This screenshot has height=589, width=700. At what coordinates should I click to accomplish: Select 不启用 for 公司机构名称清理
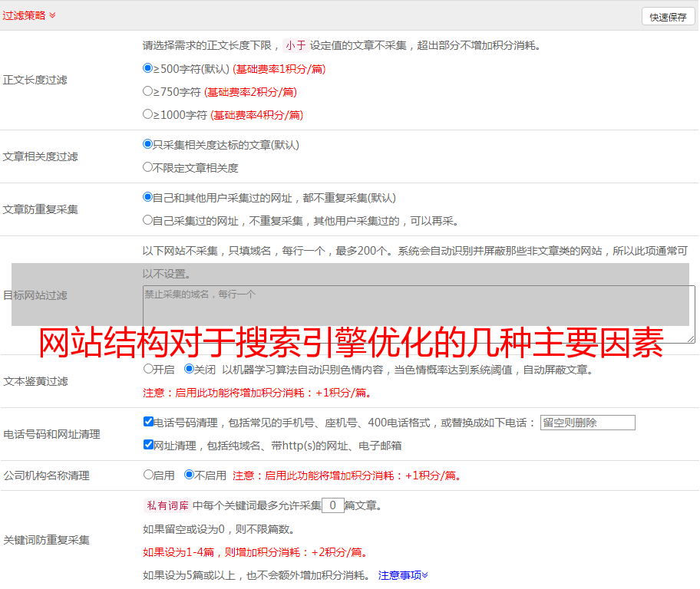click(x=190, y=475)
